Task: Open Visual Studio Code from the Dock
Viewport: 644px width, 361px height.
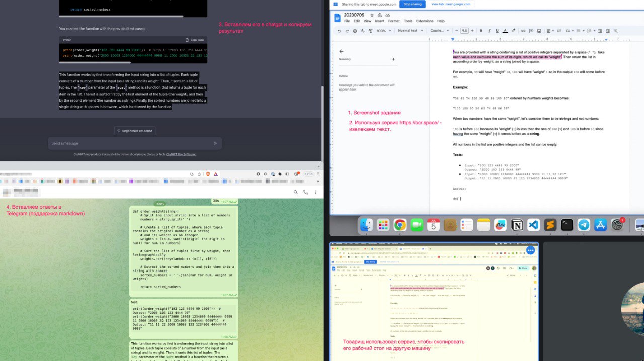Action: (x=533, y=225)
